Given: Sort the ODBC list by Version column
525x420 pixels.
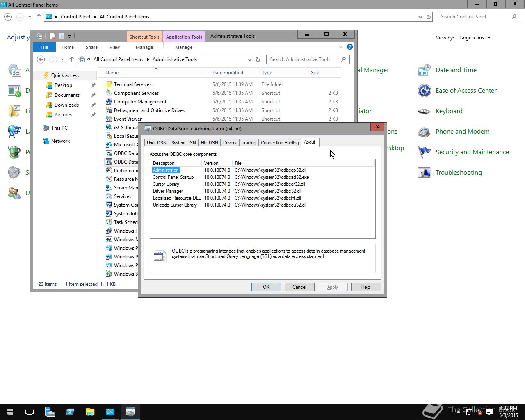Looking at the screenshot, I should coord(217,163).
